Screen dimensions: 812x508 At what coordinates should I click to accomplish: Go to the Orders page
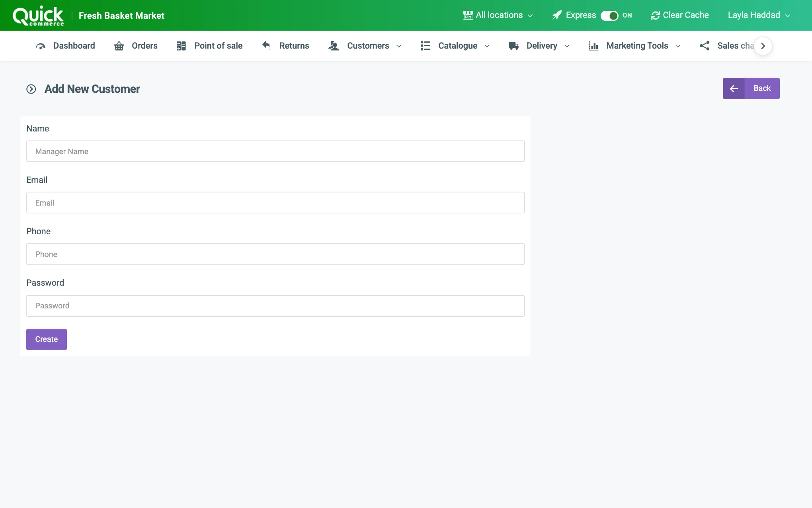click(x=136, y=46)
